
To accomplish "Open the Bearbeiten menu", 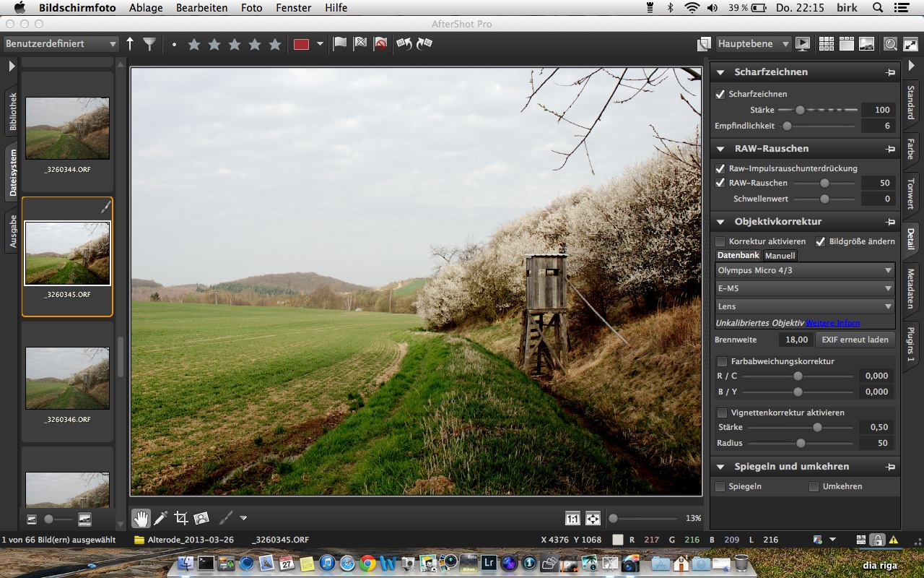I will (202, 8).
